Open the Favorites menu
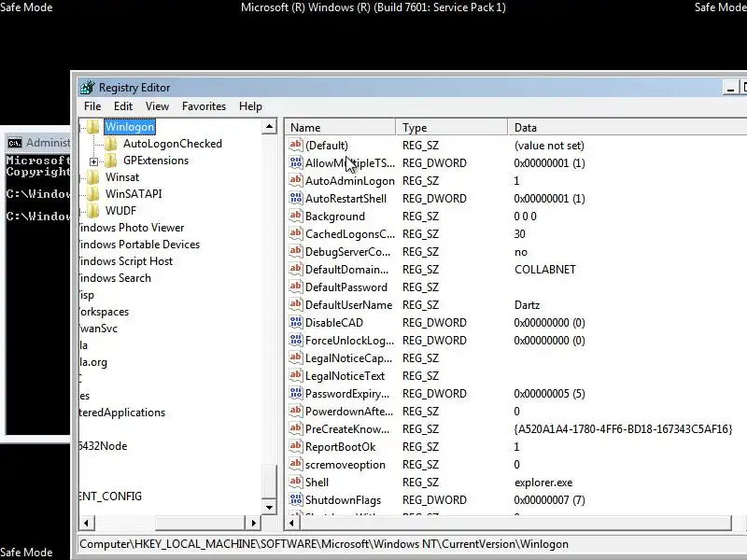This screenshot has height=560, width=747. (x=204, y=106)
